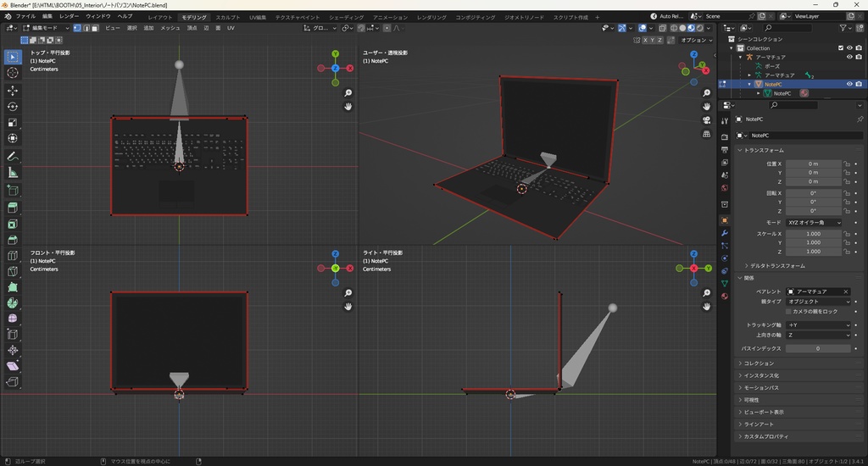Screen dimensions: 868x466
Task: Click the オプション button in viewport header
Action: [695, 40]
